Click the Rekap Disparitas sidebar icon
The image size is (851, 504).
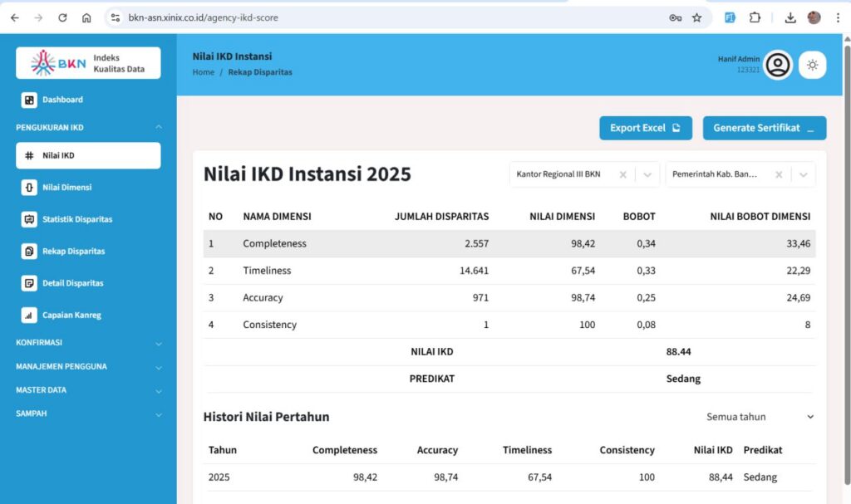tap(30, 252)
